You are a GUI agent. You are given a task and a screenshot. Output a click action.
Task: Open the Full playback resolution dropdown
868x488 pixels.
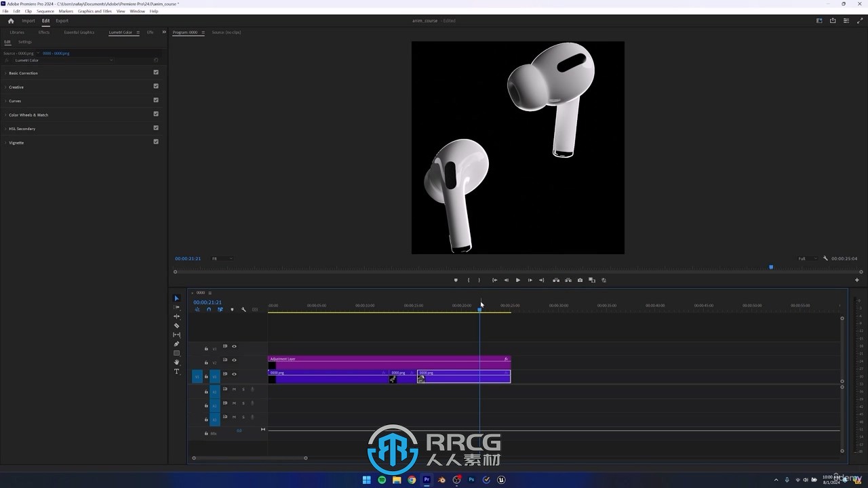[807, 258]
